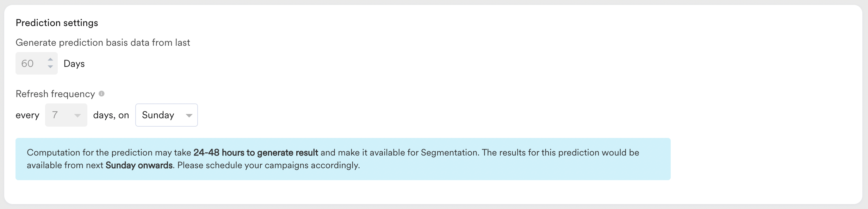Click the bold Sunday onwards text
This screenshot has height=209, width=868.
[139, 165]
